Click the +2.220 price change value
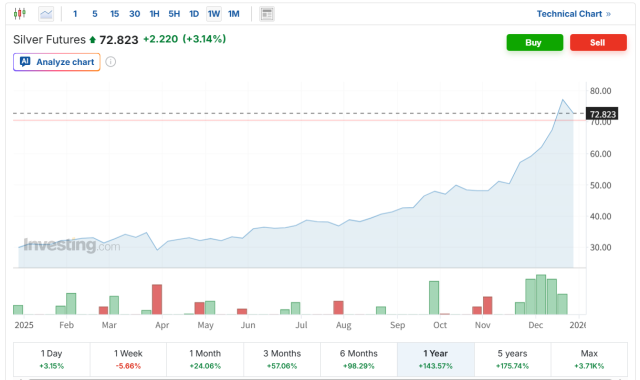 coord(160,39)
